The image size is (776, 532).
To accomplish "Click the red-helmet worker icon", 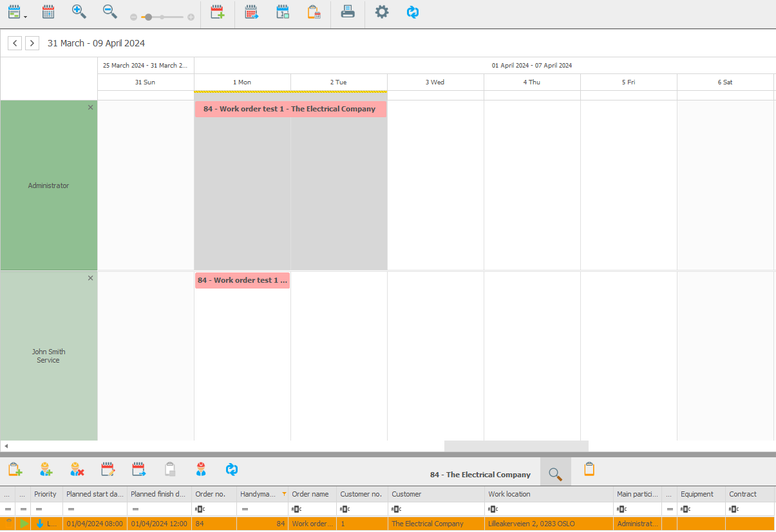I will pos(201,470).
